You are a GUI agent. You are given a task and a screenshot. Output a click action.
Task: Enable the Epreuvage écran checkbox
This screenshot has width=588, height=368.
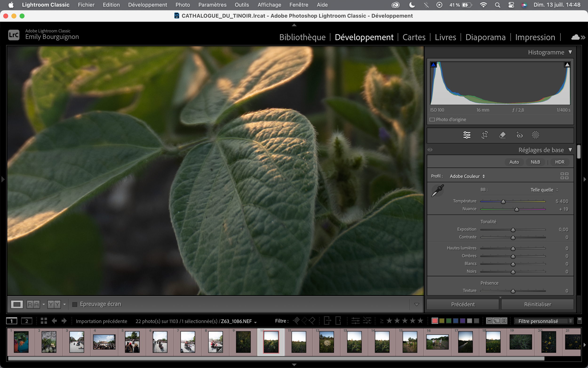coord(75,304)
